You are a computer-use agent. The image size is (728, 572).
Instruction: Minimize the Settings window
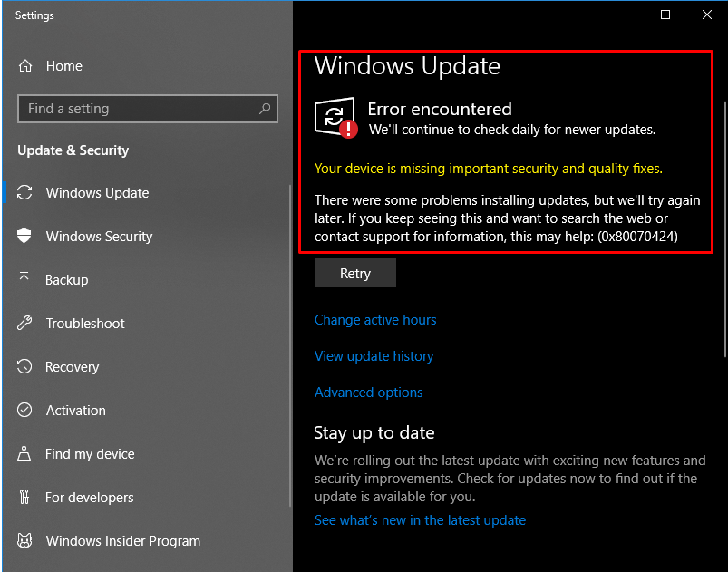(624, 15)
